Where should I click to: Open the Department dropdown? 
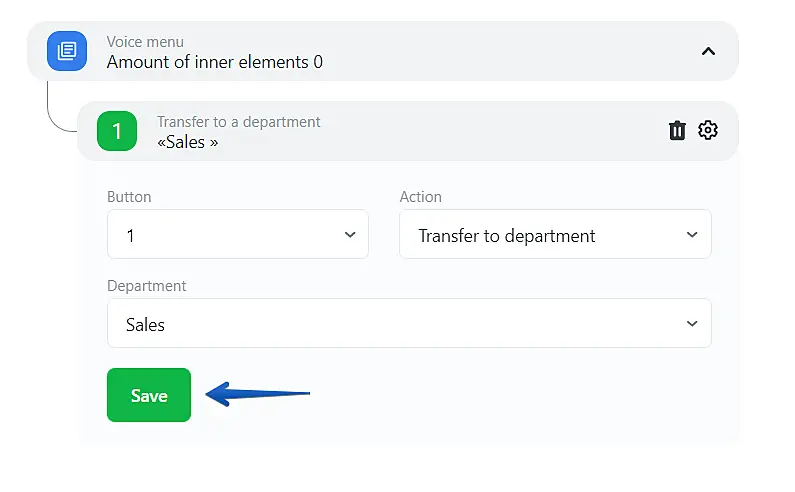[x=409, y=324]
